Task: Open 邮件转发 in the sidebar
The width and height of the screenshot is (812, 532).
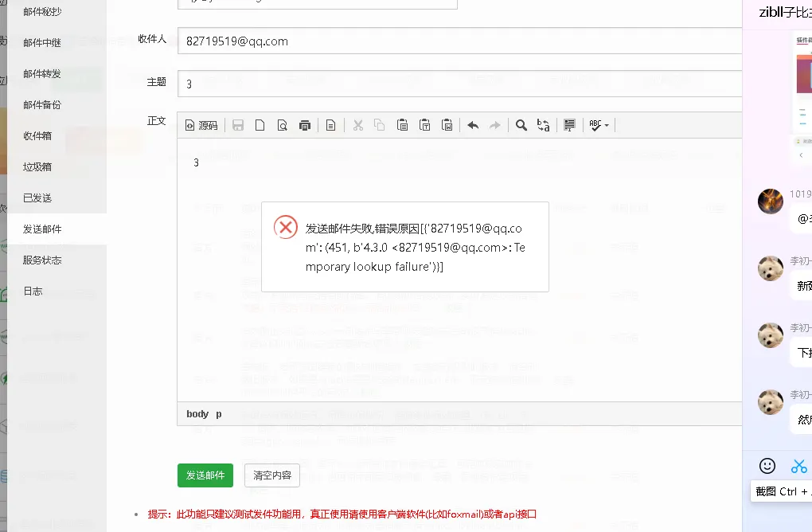Action: click(x=42, y=73)
